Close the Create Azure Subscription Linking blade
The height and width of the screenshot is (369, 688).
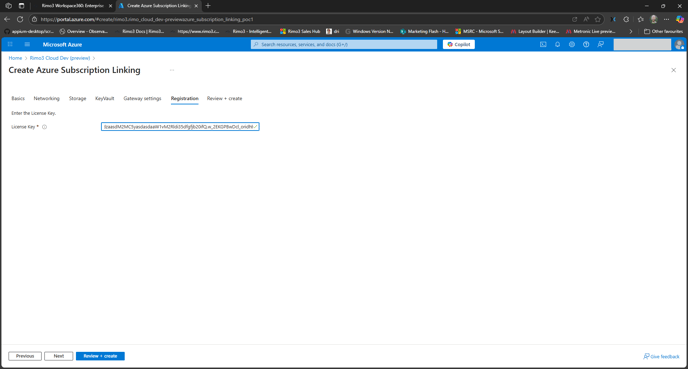[x=674, y=70]
